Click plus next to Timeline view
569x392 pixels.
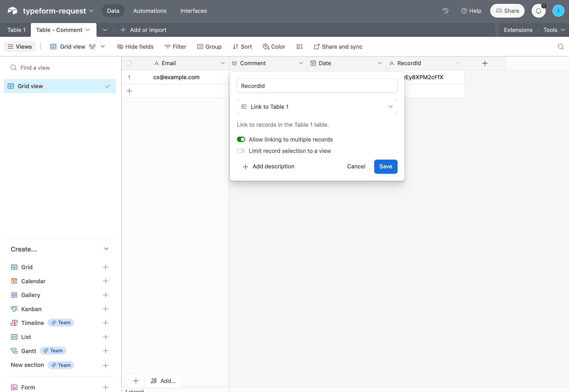[106, 323]
